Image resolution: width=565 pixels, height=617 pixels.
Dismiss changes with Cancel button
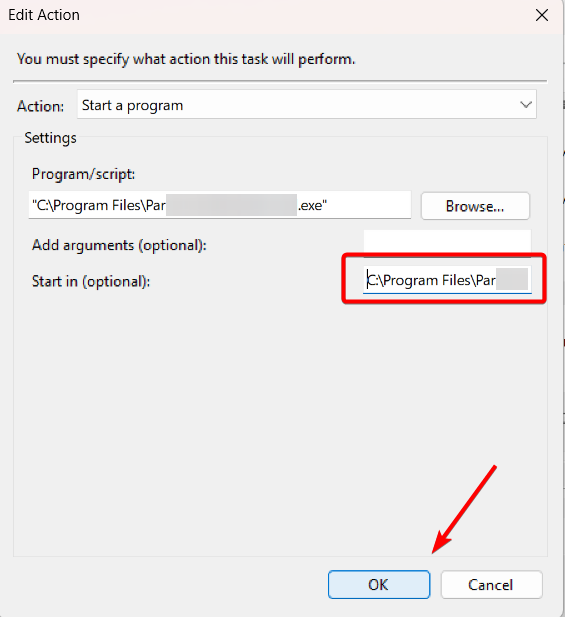click(491, 584)
